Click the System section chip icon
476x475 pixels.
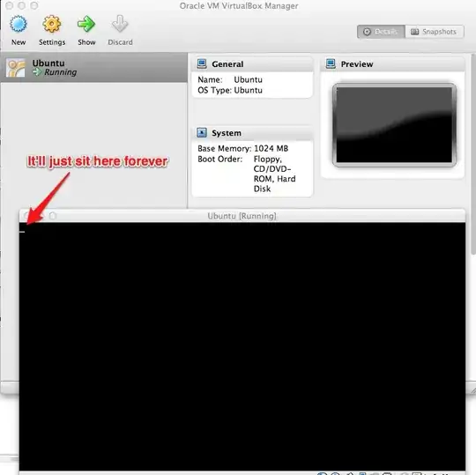coord(202,133)
